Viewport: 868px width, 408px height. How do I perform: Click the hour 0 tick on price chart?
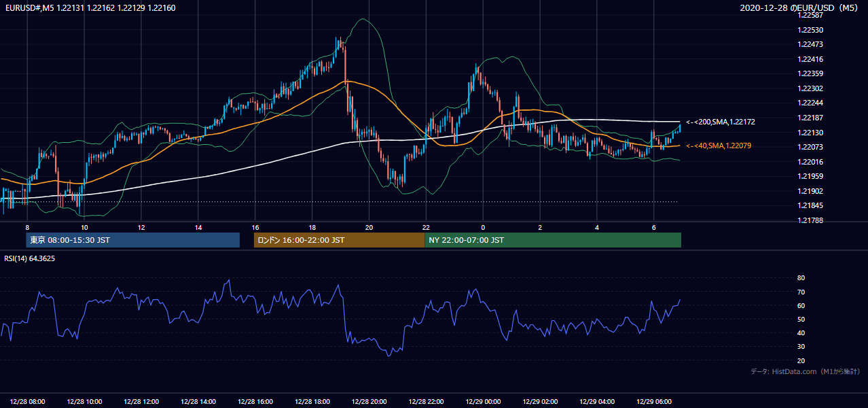483,226
